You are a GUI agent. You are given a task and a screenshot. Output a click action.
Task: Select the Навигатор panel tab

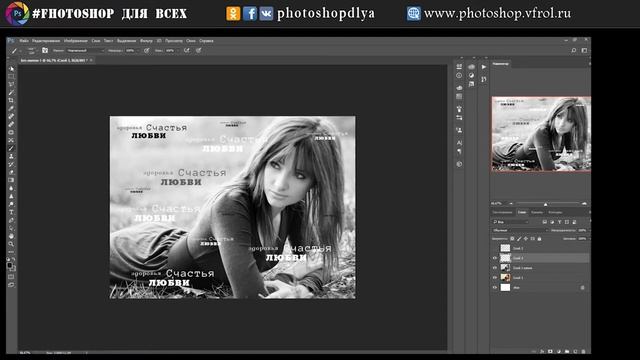click(x=501, y=64)
